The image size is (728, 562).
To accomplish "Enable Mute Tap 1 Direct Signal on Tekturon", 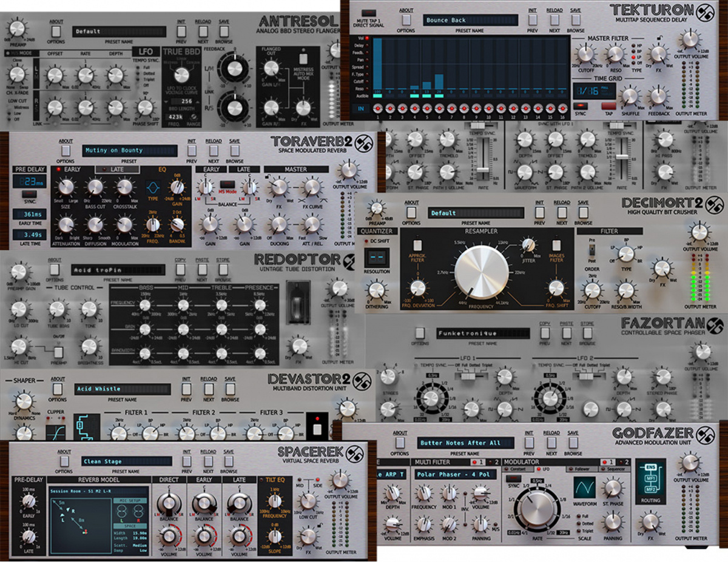I will (x=369, y=13).
